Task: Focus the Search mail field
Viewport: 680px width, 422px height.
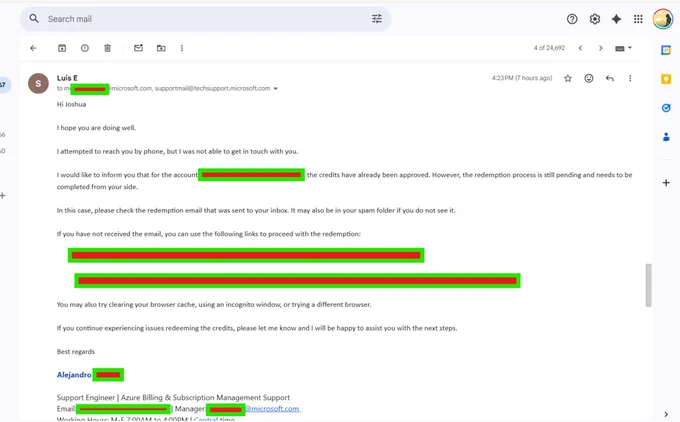Action: coord(206,19)
